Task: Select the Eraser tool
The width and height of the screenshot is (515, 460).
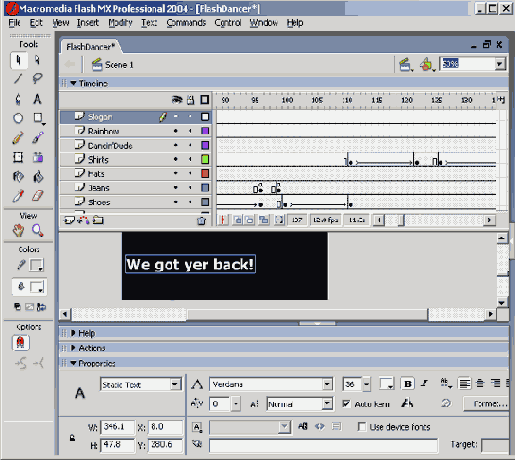Action: (x=37, y=196)
